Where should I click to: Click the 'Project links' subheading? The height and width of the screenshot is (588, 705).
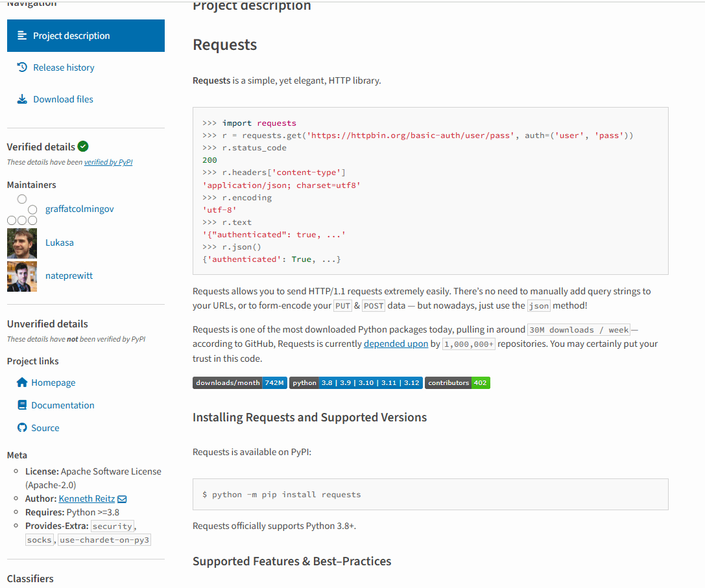pos(33,362)
